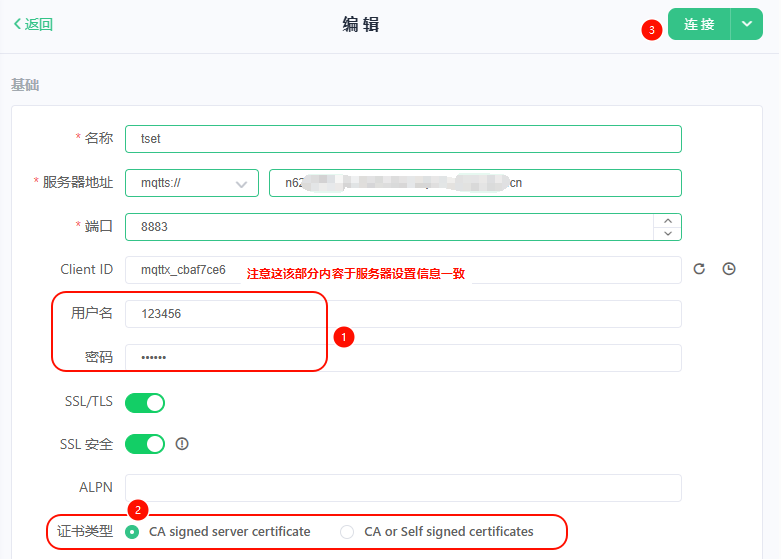Toggle the SSL/TLS switch off
Viewport: 781px width, 559px height.
point(145,402)
